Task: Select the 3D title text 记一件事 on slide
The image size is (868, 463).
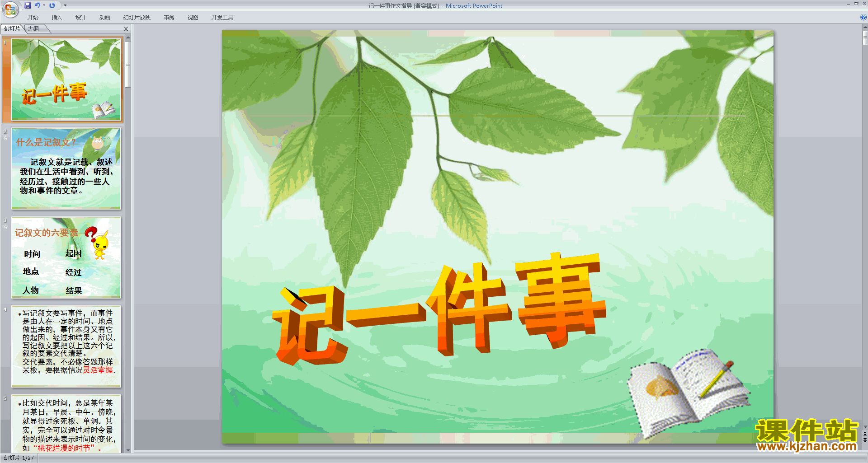Action: tap(439, 309)
